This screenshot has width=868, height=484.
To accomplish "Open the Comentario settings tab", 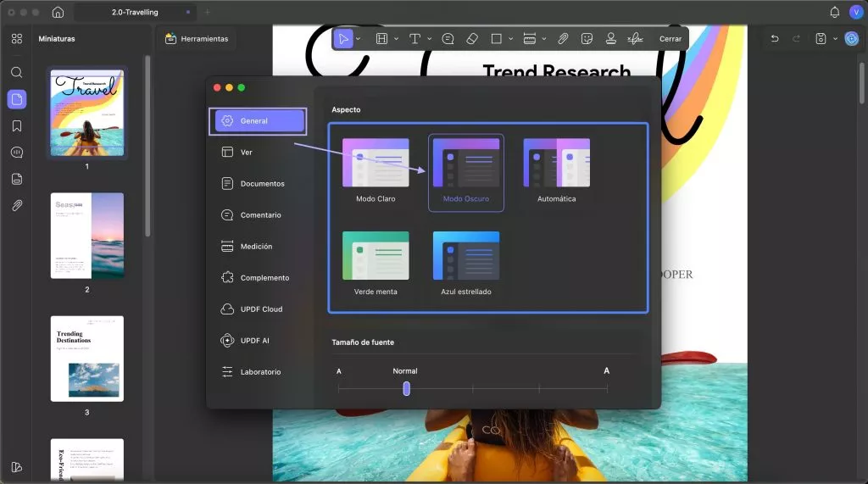I will pos(258,214).
